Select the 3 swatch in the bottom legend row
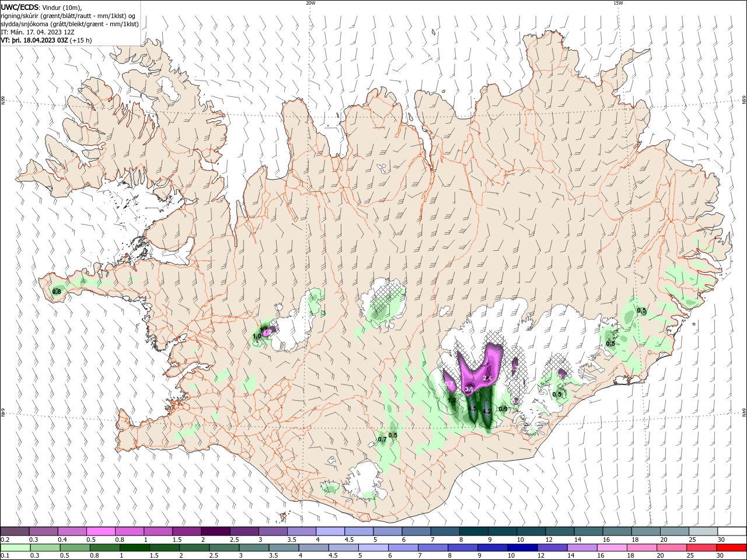This screenshot has height=560, width=747. pyautogui.click(x=254, y=548)
